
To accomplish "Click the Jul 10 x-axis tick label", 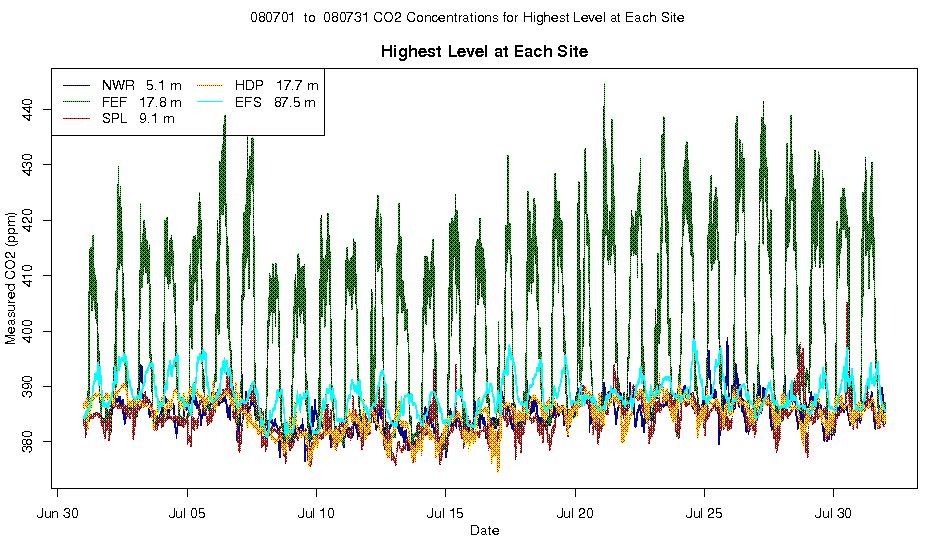I will click(x=316, y=514).
